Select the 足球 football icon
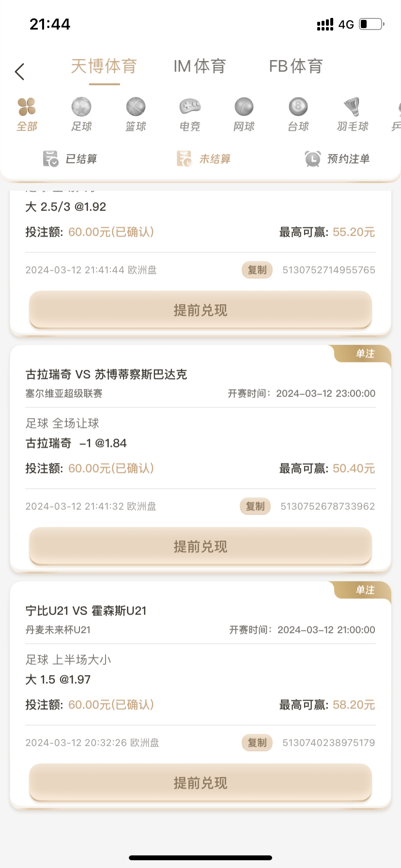Screen dimensions: 401x868 click(x=81, y=107)
